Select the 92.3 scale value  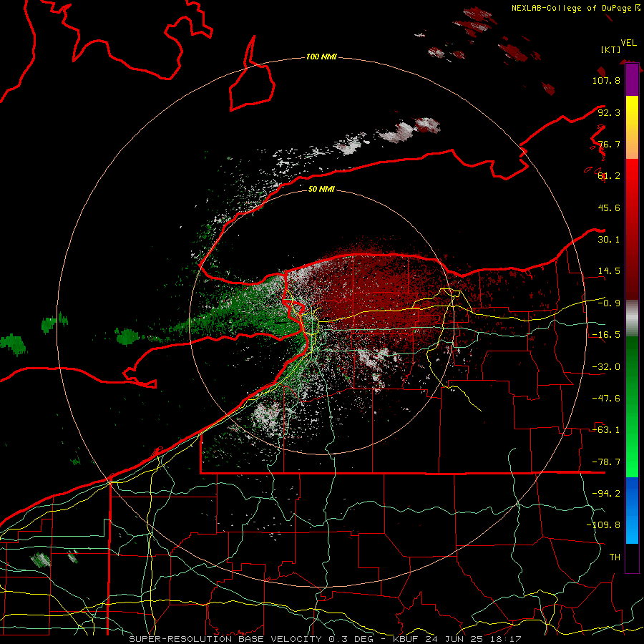pyautogui.click(x=609, y=112)
